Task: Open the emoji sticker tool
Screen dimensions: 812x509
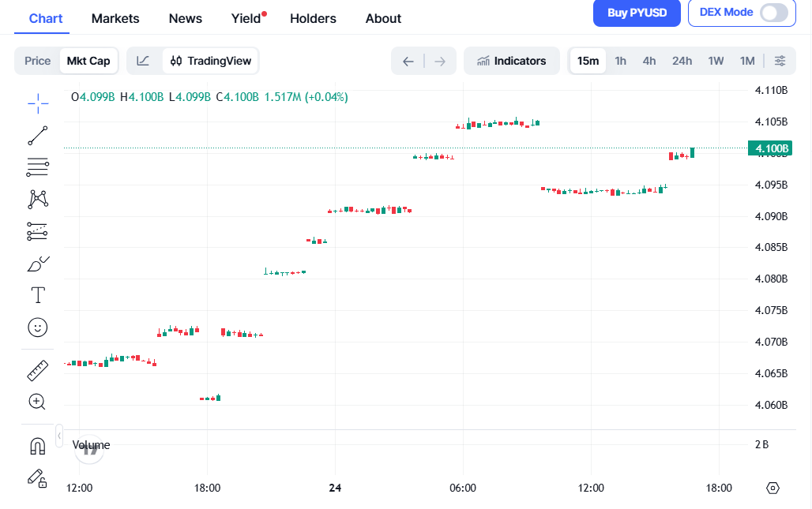Action: tap(37, 327)
